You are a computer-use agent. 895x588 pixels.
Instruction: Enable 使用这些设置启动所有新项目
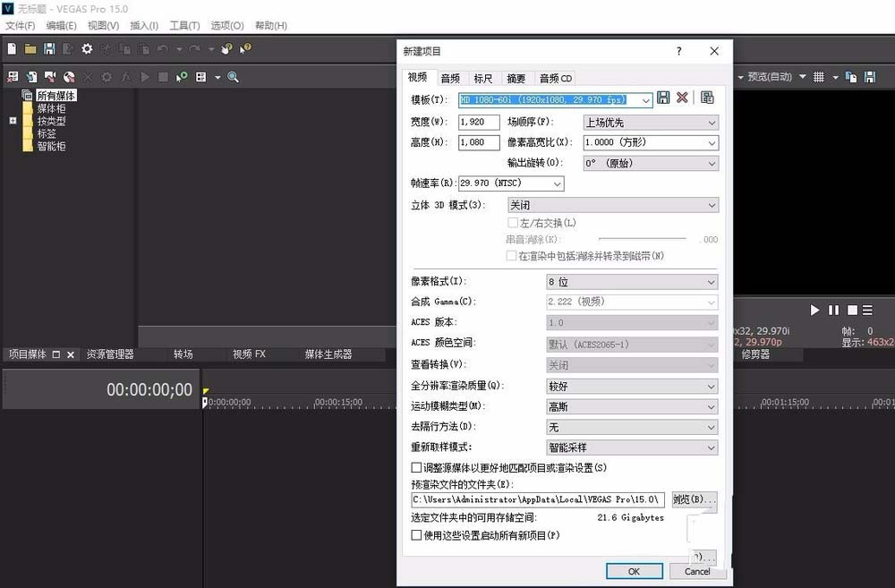click(x=417, y=535)
